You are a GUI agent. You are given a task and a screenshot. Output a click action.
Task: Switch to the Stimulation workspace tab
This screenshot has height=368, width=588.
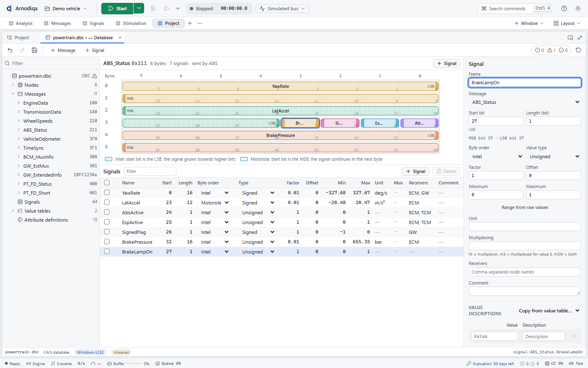[131, 23]
